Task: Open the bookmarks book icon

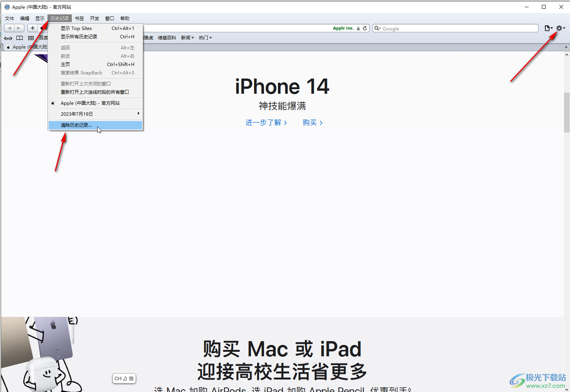Action: (x=19, y=38)
